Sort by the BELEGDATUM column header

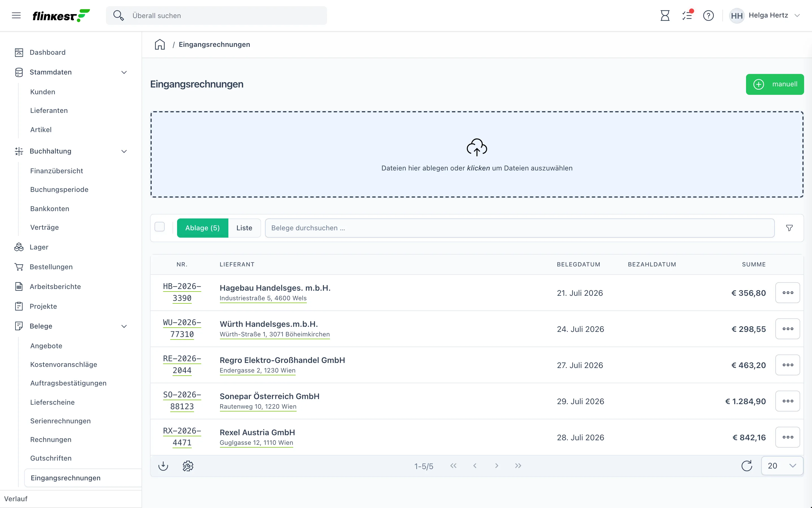click(x=579, y=264)
